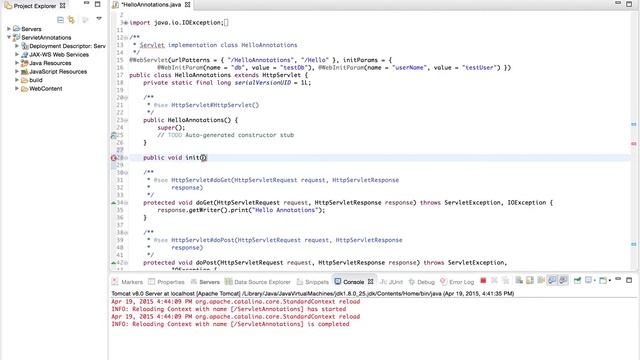The image size is (640, 360).
Task: Place cursor after init() on line 28
Action: point(207,158)
